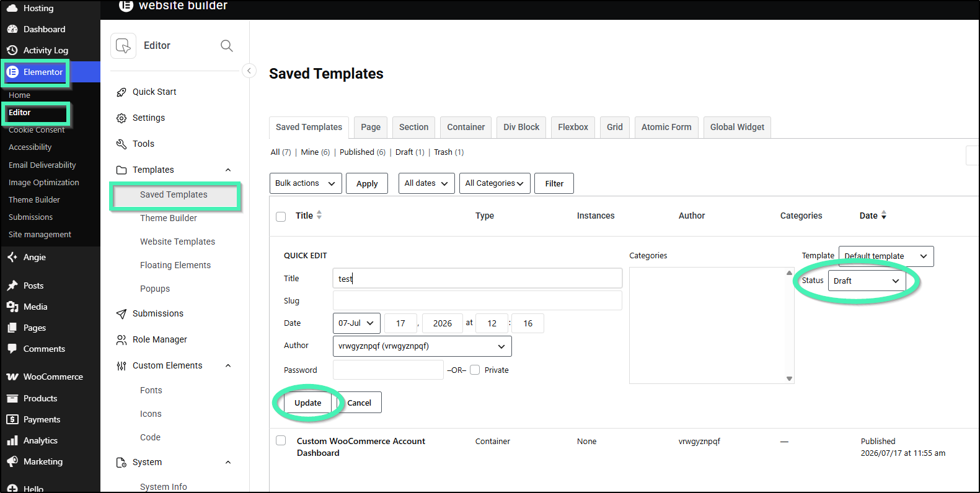Screen dimensions: 980x493
Task: Switch to the Atomic Form tab
Action: pos(666,128)
